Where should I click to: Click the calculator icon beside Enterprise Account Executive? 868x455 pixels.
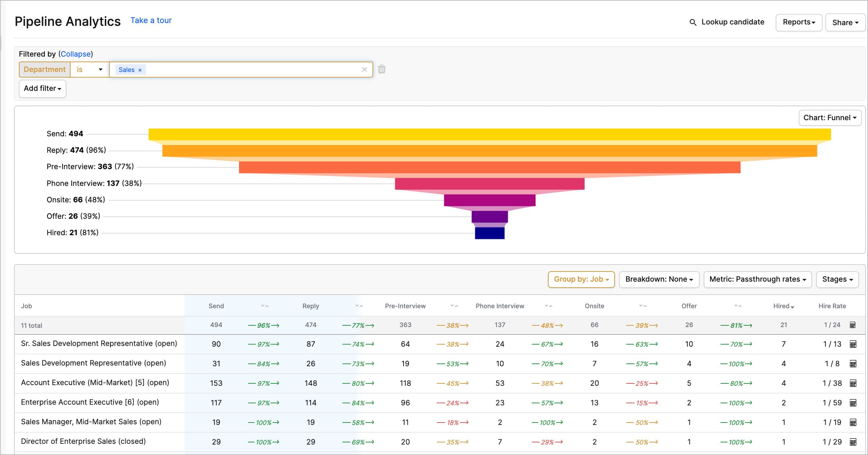coord(853,402)
